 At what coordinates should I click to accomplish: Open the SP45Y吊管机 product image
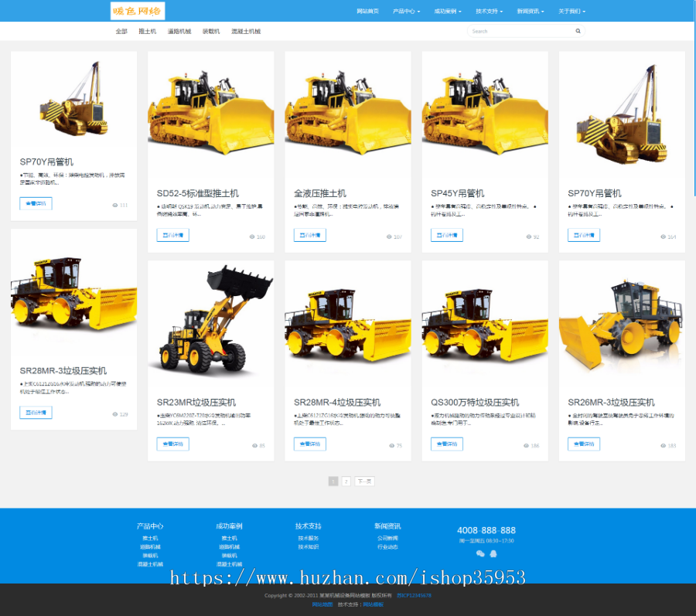tap(485, 114)
